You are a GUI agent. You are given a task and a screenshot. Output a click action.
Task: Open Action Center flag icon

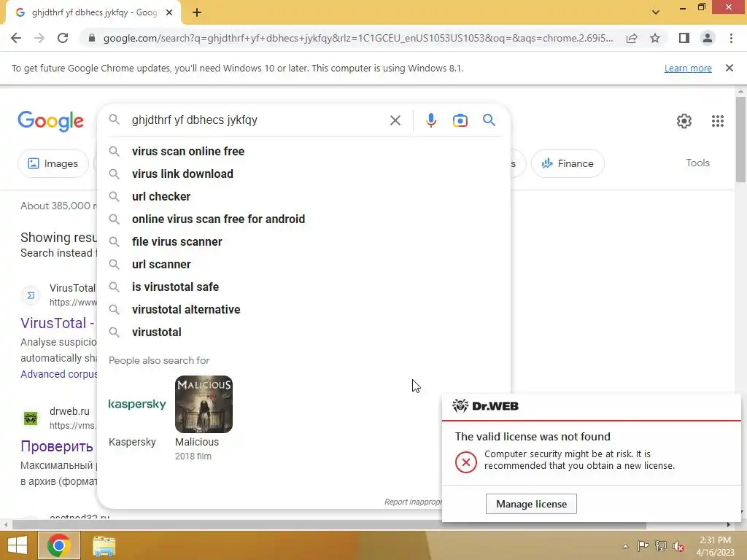643,545
